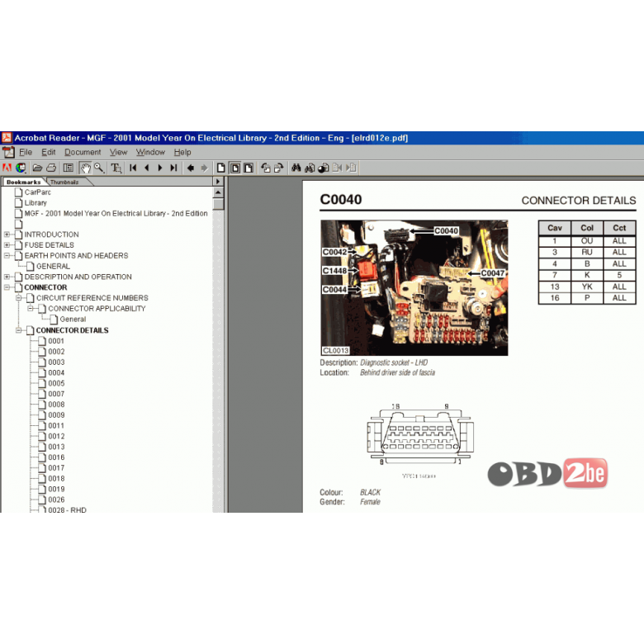Image resolution: width=644 pixels, height=644 pixels.
Task: Open connector bookmark 0009
Action: pyautogui.click(x=56, y=414)
